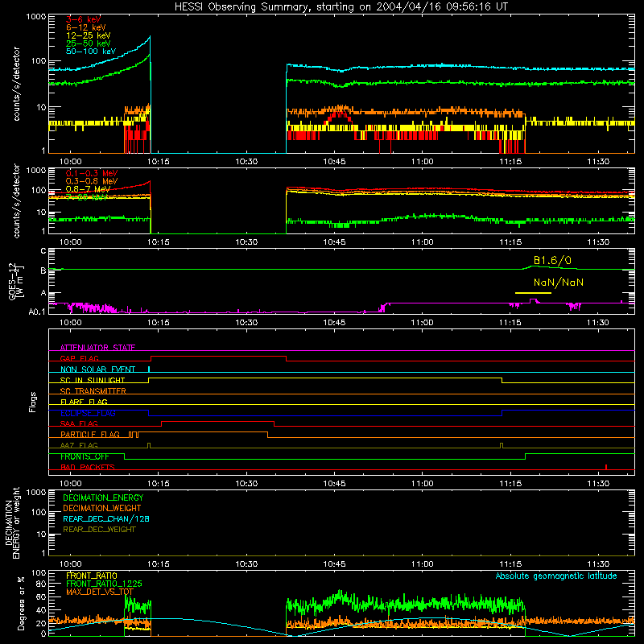Click the 10:45 tick label under the Flags panel

pos(334,484)
